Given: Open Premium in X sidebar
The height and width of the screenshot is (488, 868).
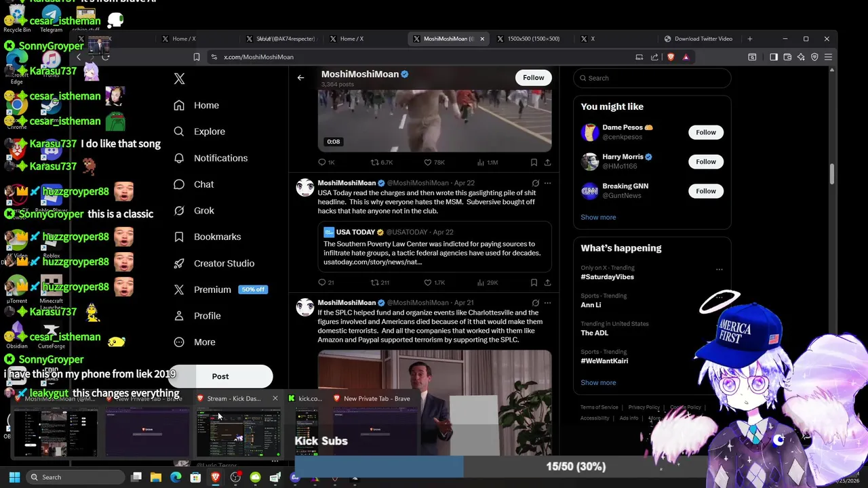Looking at the screenshot, I should [220, 289].
